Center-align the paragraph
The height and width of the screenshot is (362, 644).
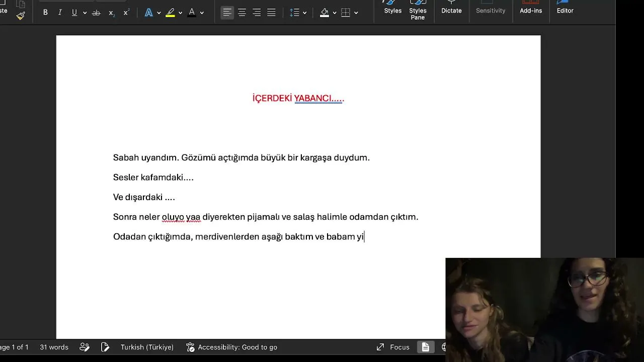(x=242, y=13)
